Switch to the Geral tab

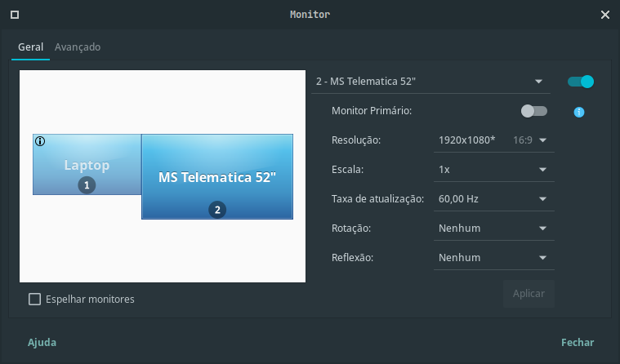(30, 47)
